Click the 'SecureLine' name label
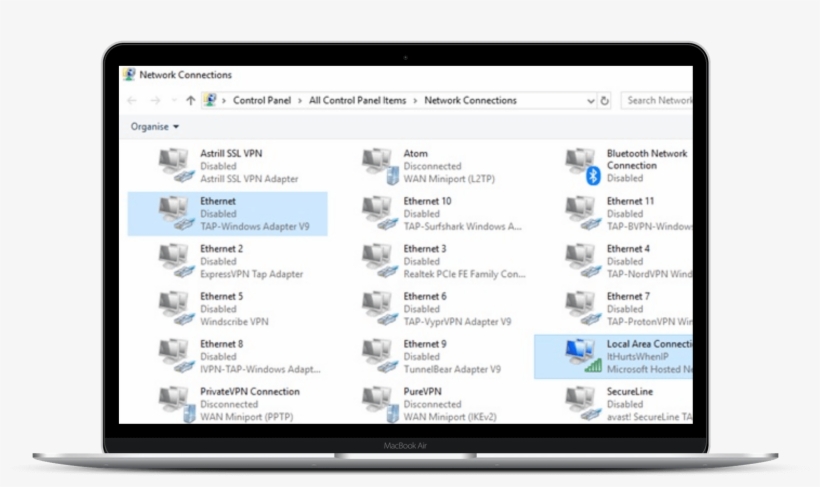This screenshot has height=487, width=820. click(x=630, y=391)
